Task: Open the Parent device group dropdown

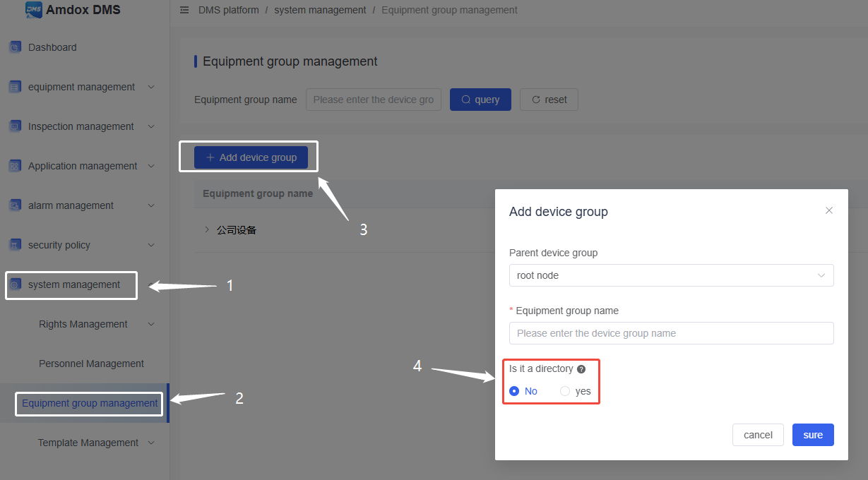Action: [671, 275]
